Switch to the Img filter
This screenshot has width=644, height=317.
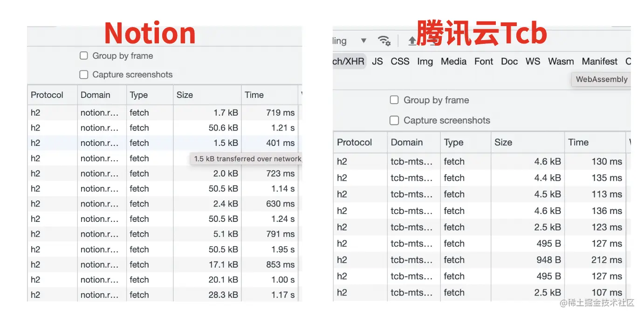(425, 61)
